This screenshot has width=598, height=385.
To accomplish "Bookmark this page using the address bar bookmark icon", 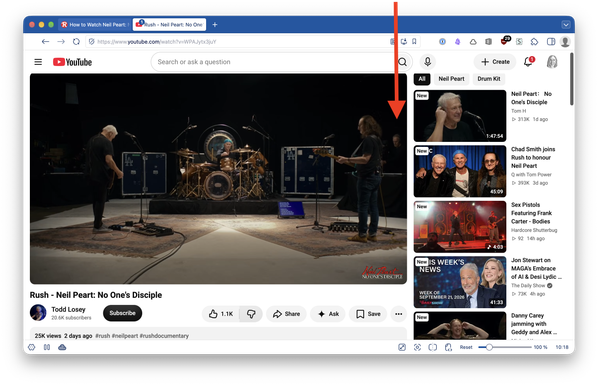I will (x=414, y=42).
